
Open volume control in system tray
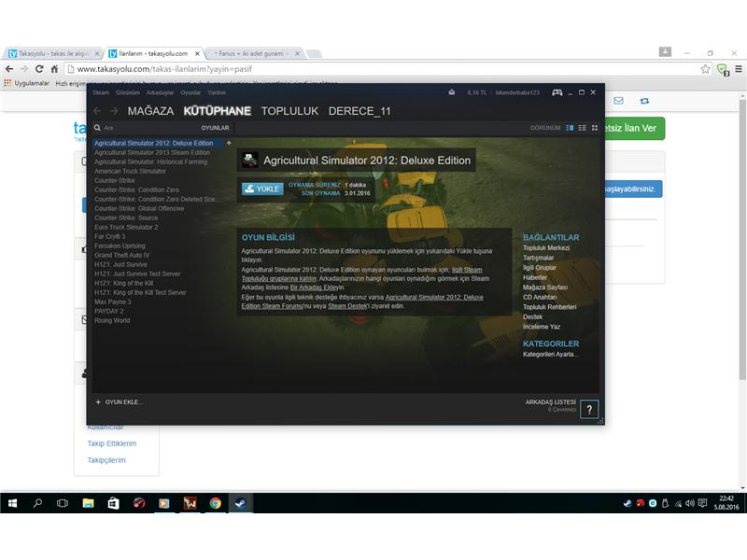[690, 503]
